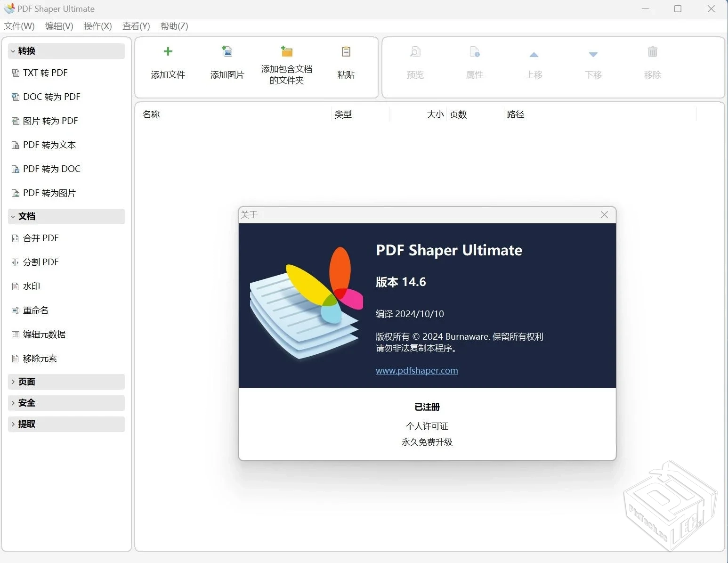Open the 帮助 menu

pyautogui.click(x=174, y=26)
